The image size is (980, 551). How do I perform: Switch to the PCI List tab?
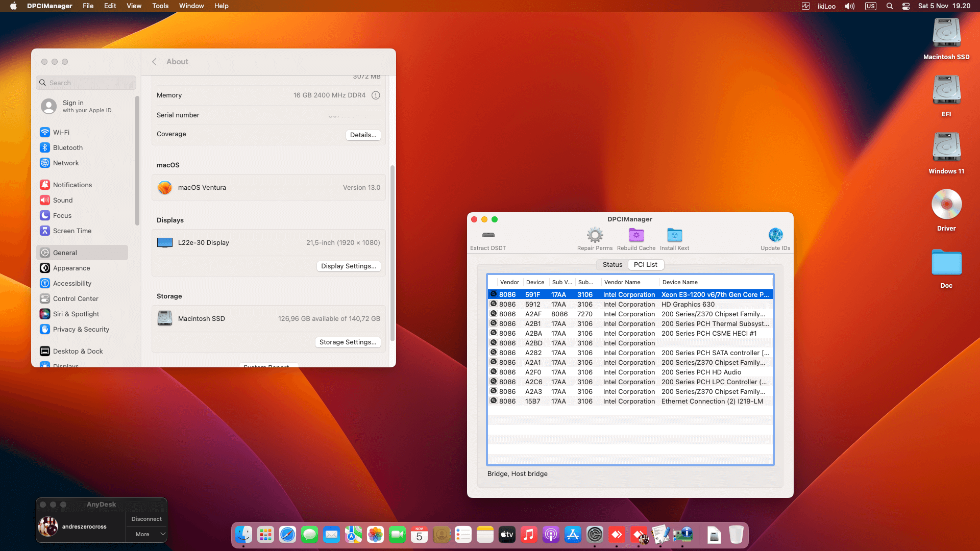point(646,264)
